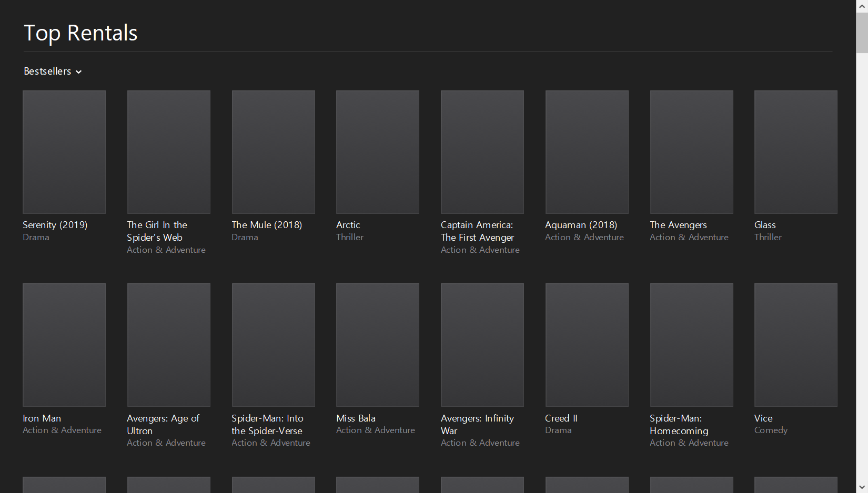The width and height of the screenshot is (868, 493).
Task: Open the Aquaman (2018) poster thumbnail
Action: click(587, 152)
